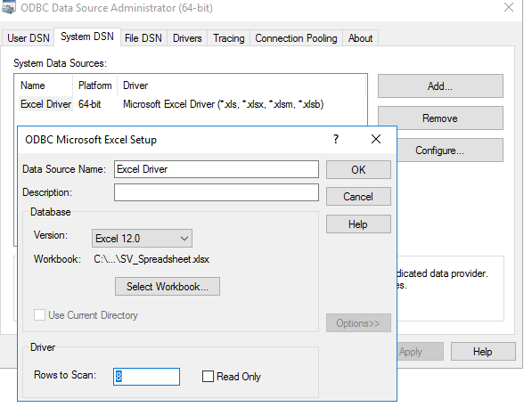Click the Data Source Name field
The width and height of the screenshot is (532, 407).
(217, 169)
